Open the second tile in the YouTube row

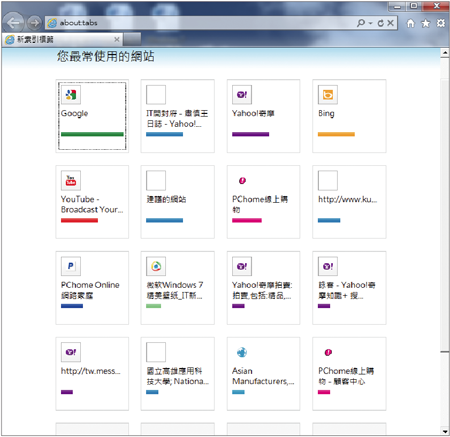[177, 202]
